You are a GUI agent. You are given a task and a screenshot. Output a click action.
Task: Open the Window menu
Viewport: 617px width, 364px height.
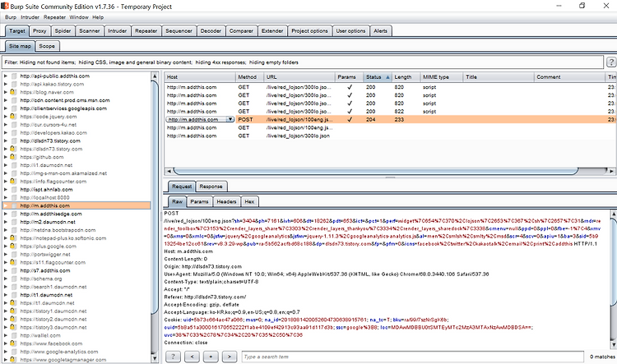[79, 17]
